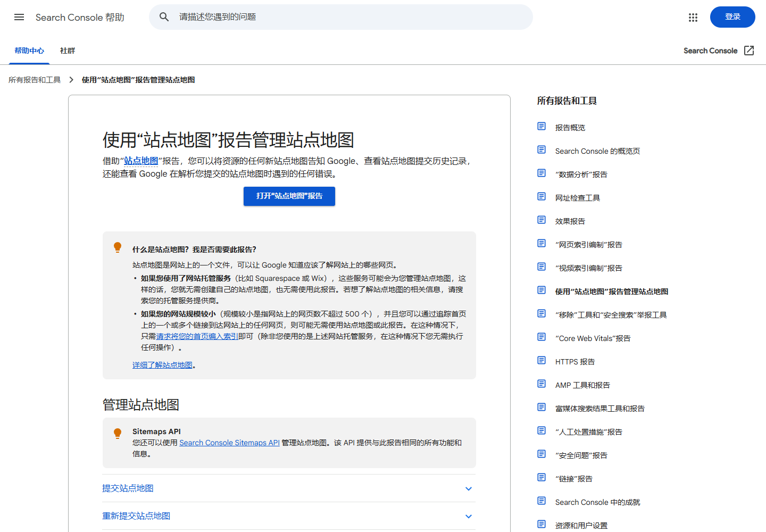Viewport: 766px width, 532px height.
Task: Click the lightbulb icon beside Sitemaps API
Action: point(118,434)
